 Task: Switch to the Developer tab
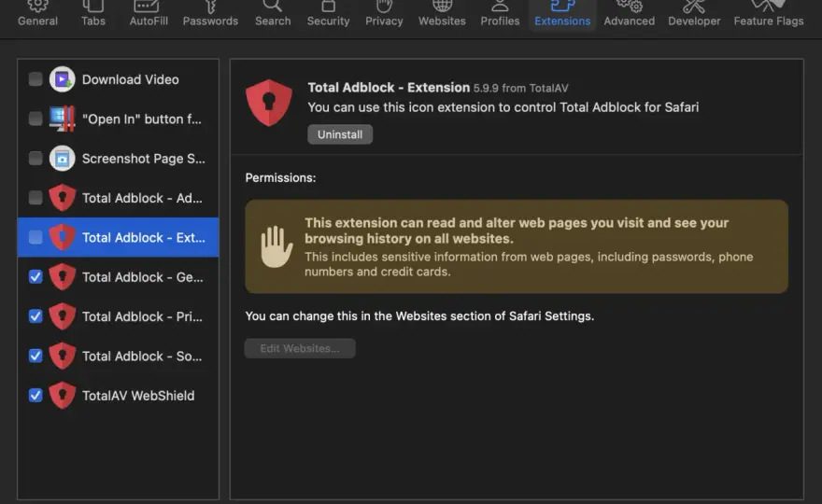pyautogui.click(x=694, y=15)
